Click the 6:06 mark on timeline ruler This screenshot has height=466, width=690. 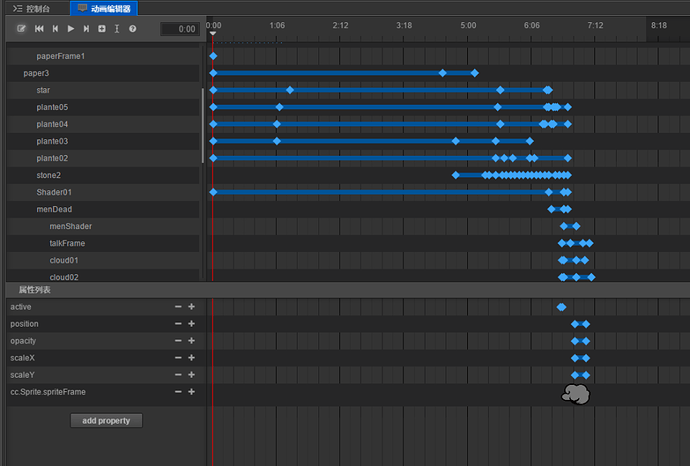531,24
